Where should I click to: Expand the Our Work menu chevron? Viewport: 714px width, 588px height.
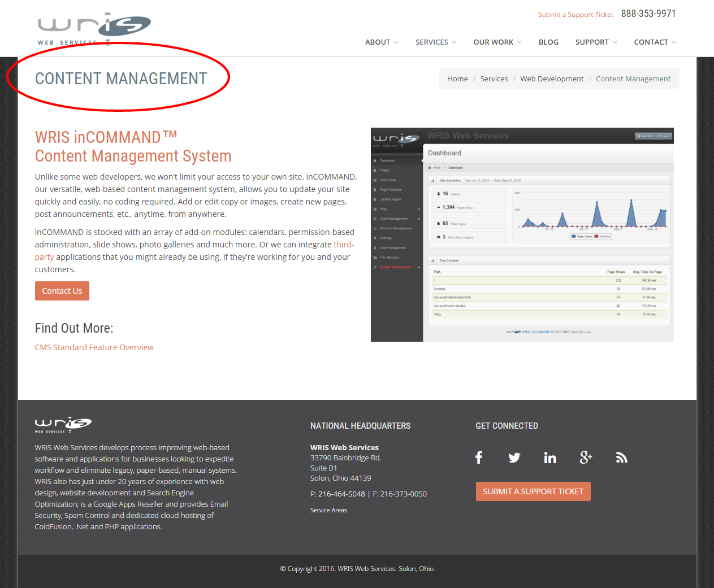520,42
